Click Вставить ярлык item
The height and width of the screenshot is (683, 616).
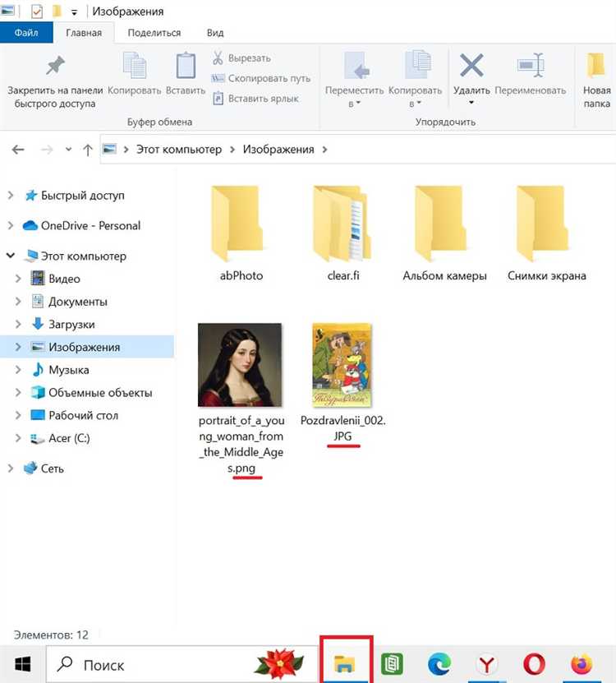(255, 99)
